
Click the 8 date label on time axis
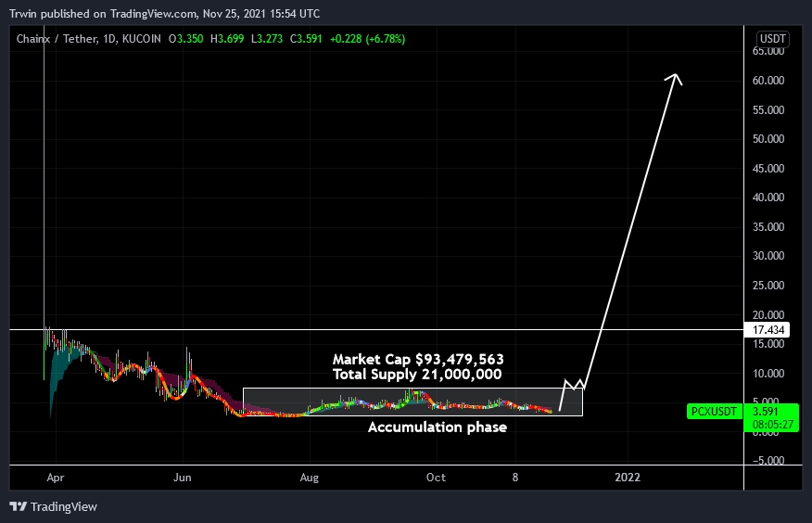point(515,478)
